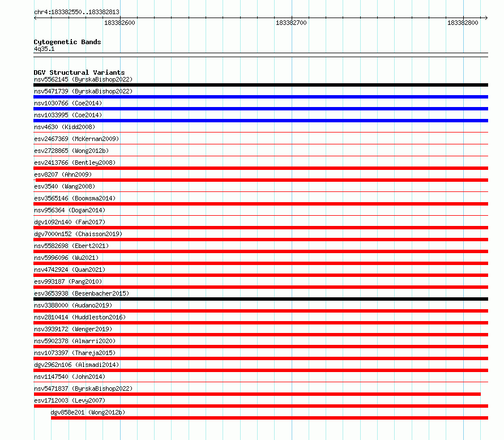This screenshot has height=440, width=504.
Task: Open the nsv1033995 (Coe2014) variant
Action: click(x=68, y=115)
